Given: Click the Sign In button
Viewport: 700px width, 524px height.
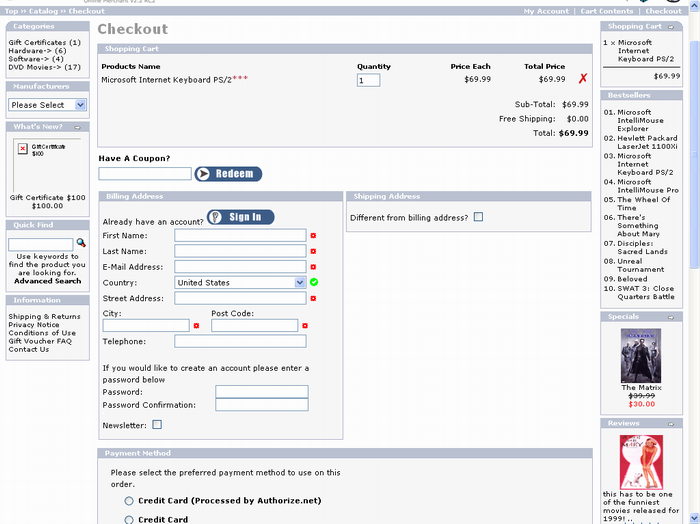Looking at the screenshot, I should pyautogui.click(x=241, y=217).
